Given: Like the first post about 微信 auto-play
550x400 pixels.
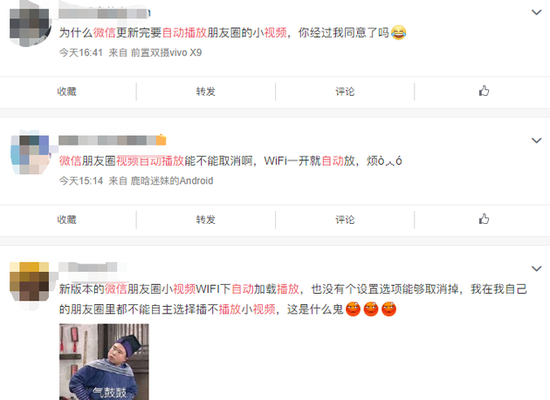Looking at the screenshot, I should coord(484,91).
